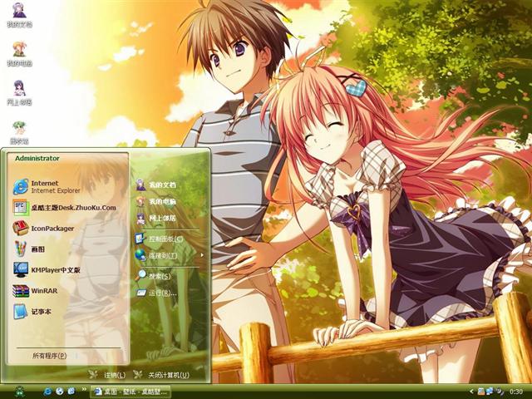Image resolution: width=532 pixels, height=399 pixels.
Task: Switch to 桌面 - 壁纸 taskbar window button
Action: tap(131, 392)
